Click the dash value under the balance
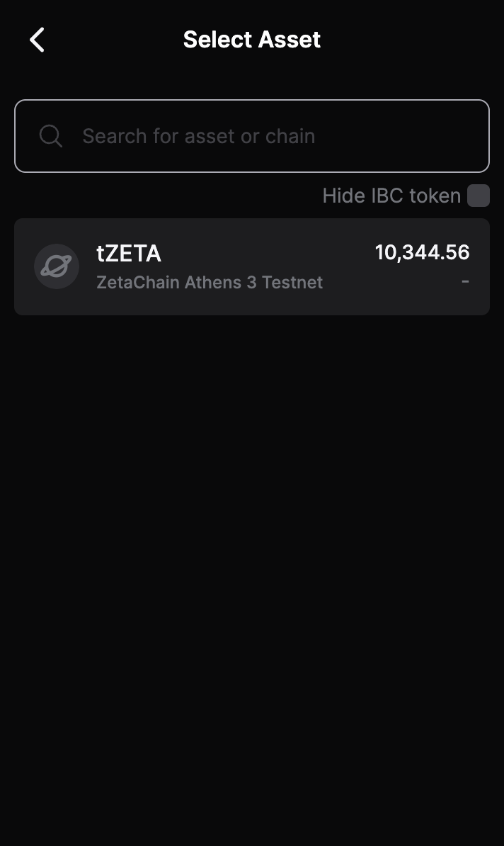 [465, 281]
